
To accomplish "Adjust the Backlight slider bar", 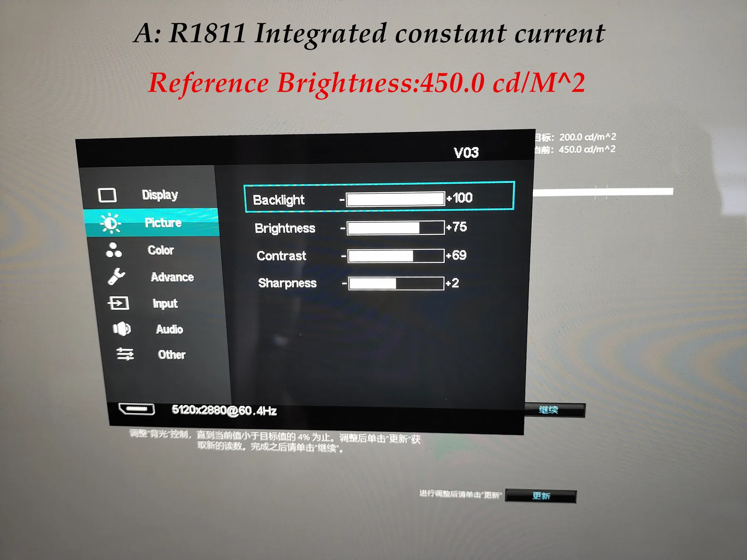I will pyautogui.click(x=395, y=199).
